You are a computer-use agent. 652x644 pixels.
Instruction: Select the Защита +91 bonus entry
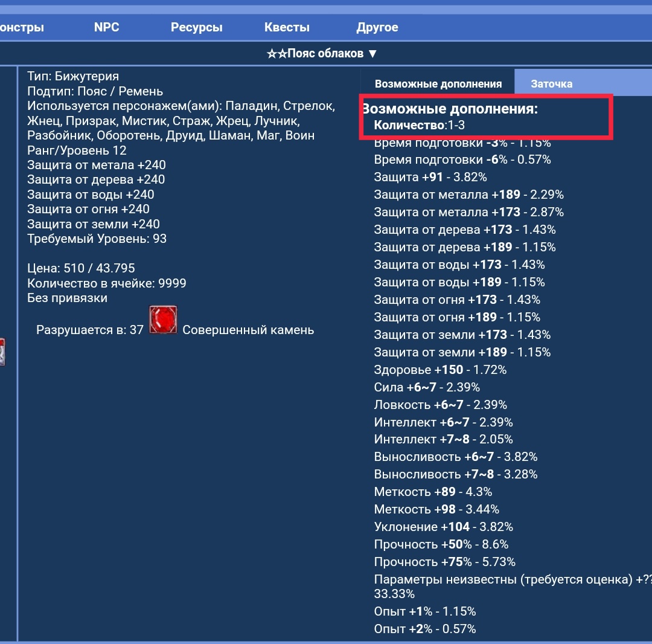pos(430,177)
